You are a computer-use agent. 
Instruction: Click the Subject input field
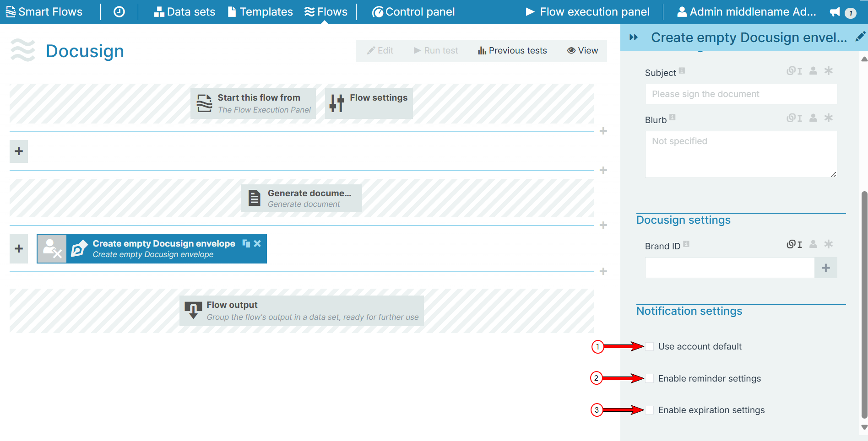tap(741, 94)
